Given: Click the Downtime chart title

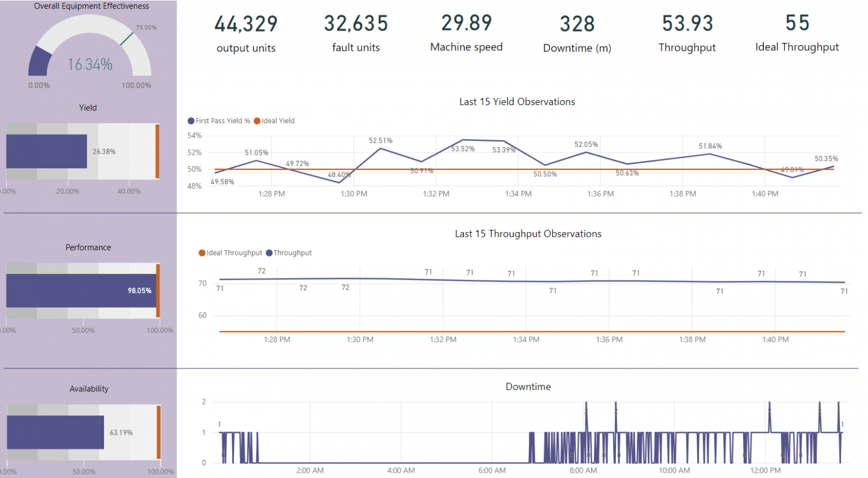Looking at the screenshot, I should point(527,386).
